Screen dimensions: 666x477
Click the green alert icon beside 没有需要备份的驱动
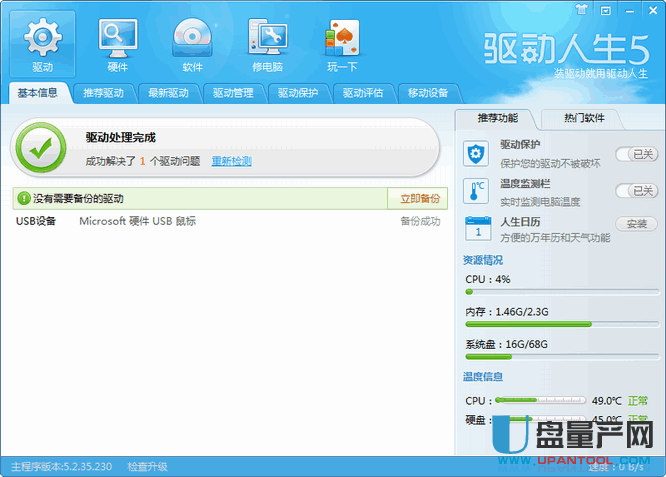[x=24, y=198]
